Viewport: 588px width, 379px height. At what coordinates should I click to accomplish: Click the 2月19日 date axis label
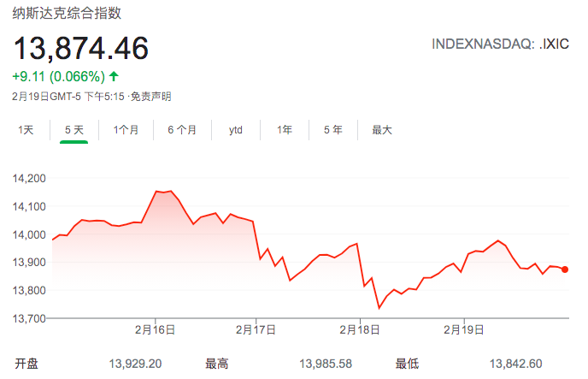click(462, 329)
